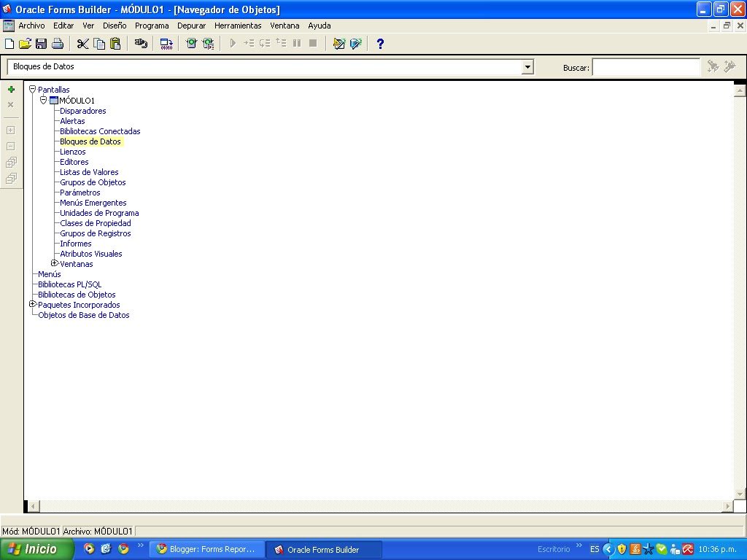This screenshot has width=747, height=560.
Task: Open the Ventana menu
Action: click(x=285, y=26)
